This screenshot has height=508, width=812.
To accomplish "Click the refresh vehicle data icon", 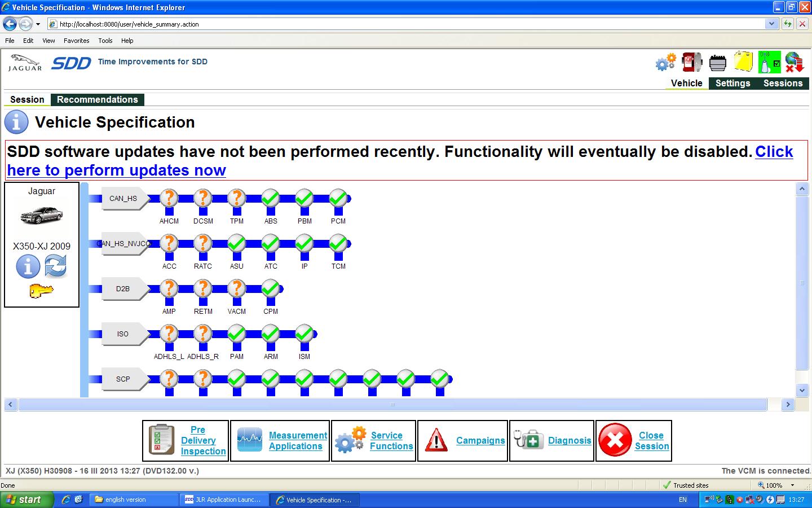I will coord(55,266).
